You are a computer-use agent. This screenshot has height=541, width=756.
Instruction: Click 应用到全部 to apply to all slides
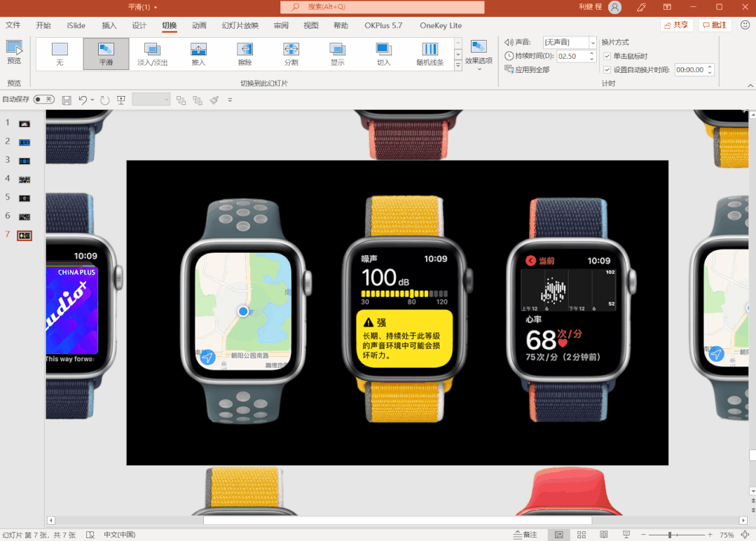click(527, 70)
